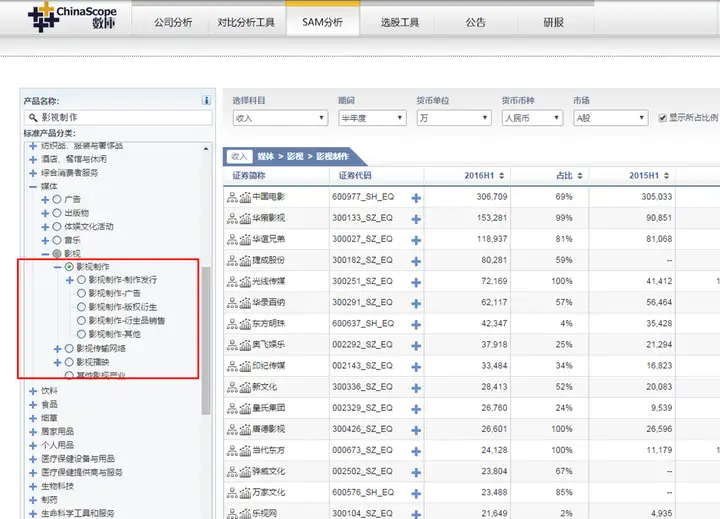Open 公告 tab

coord(476,22)
